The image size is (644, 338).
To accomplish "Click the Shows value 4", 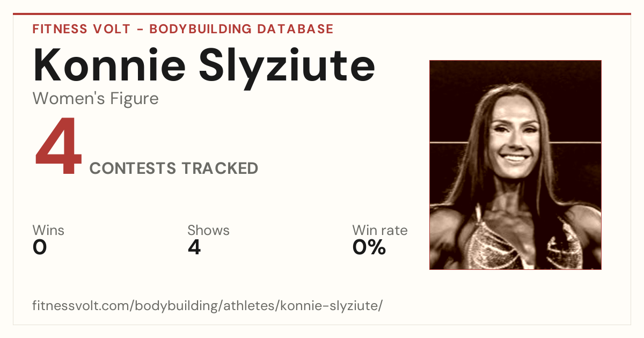I will click(194, 247).
